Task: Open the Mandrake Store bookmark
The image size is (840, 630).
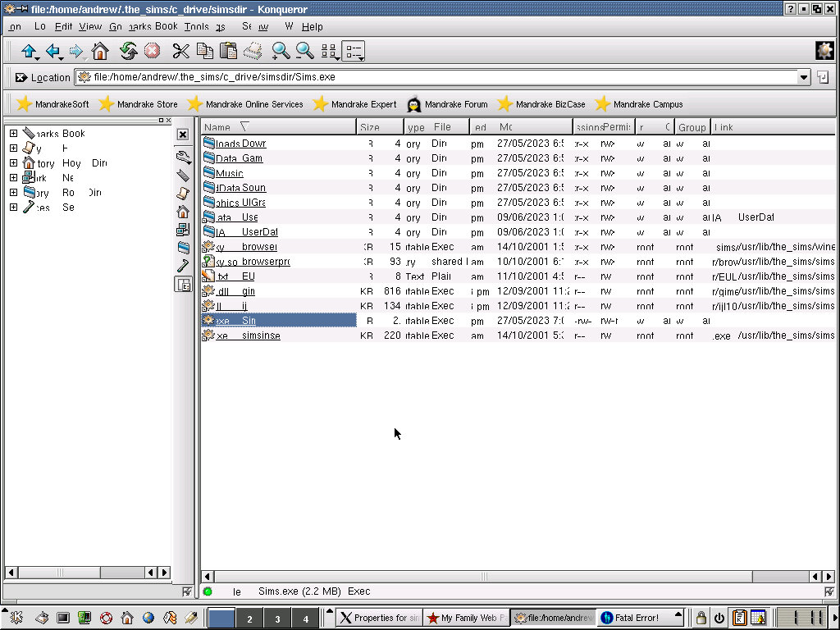Action: [138, 104]
